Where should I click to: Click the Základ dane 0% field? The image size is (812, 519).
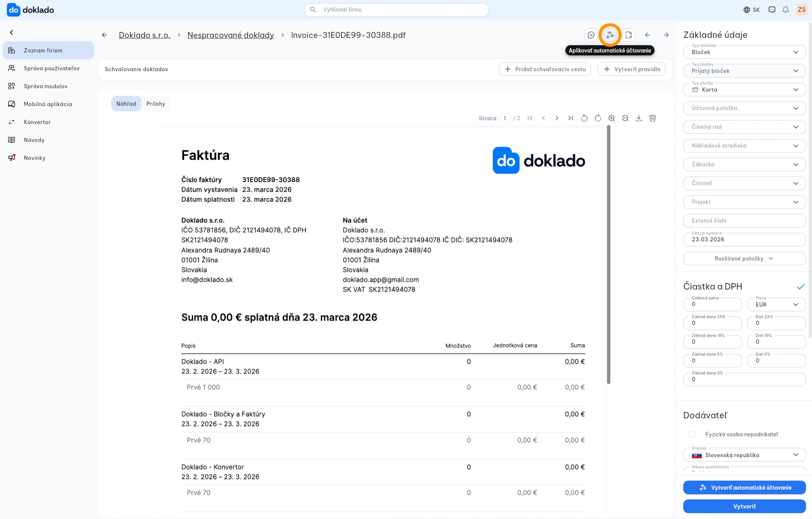tap(744, 379)
